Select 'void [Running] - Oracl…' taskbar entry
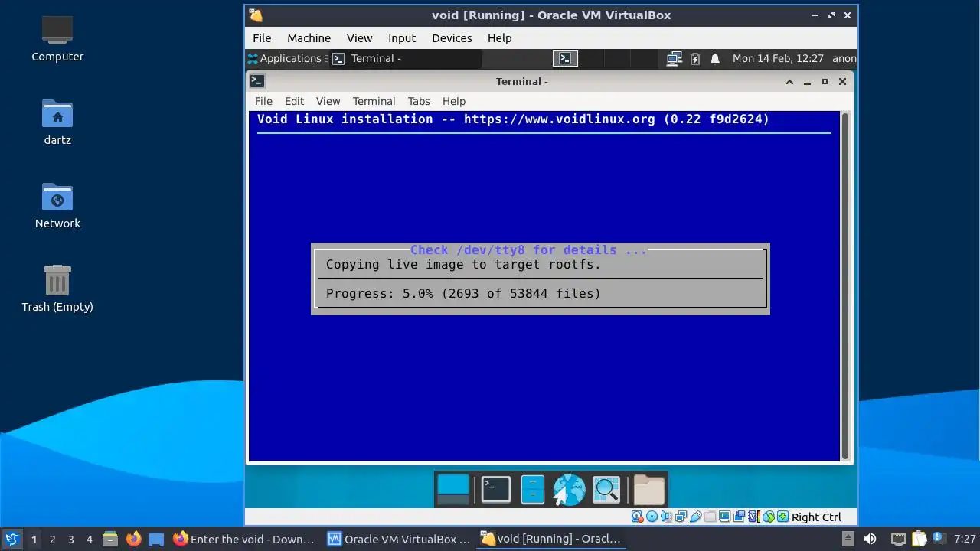Screen dimensions: 980x551 pos(552,539)
